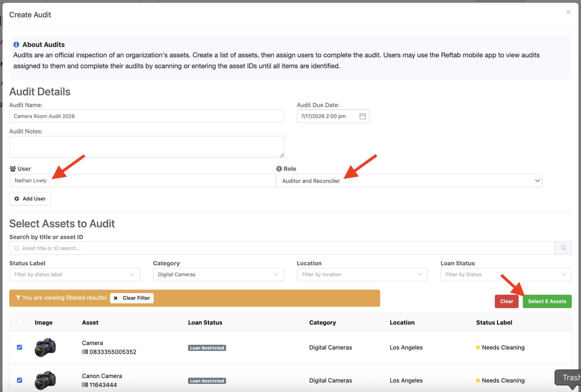
Task: Uncheck the Canon Camera row checkbox
Action: click(x=20, y=380)
